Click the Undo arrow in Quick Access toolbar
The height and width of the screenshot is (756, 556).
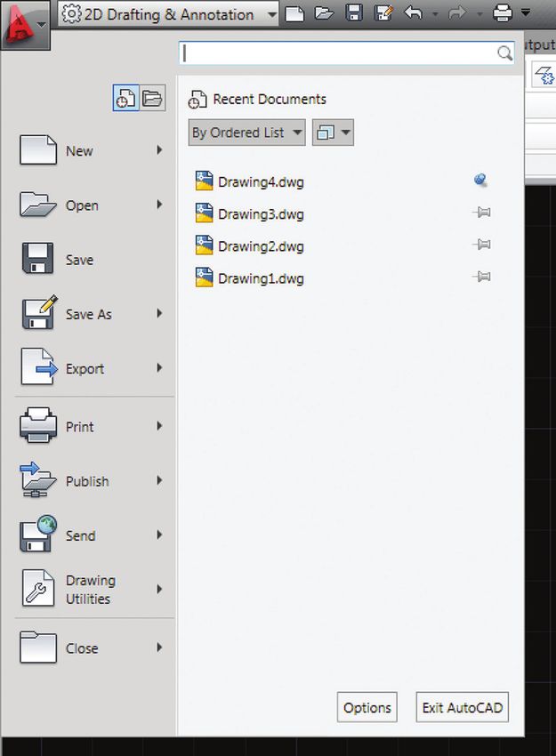pyautogui.click(x=414, y=13)
